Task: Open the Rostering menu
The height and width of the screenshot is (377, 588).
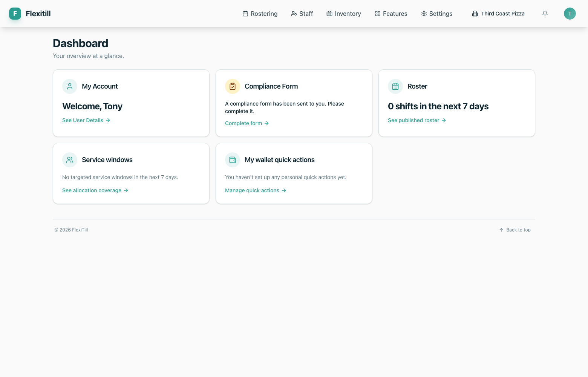Action: pos(260,14)
